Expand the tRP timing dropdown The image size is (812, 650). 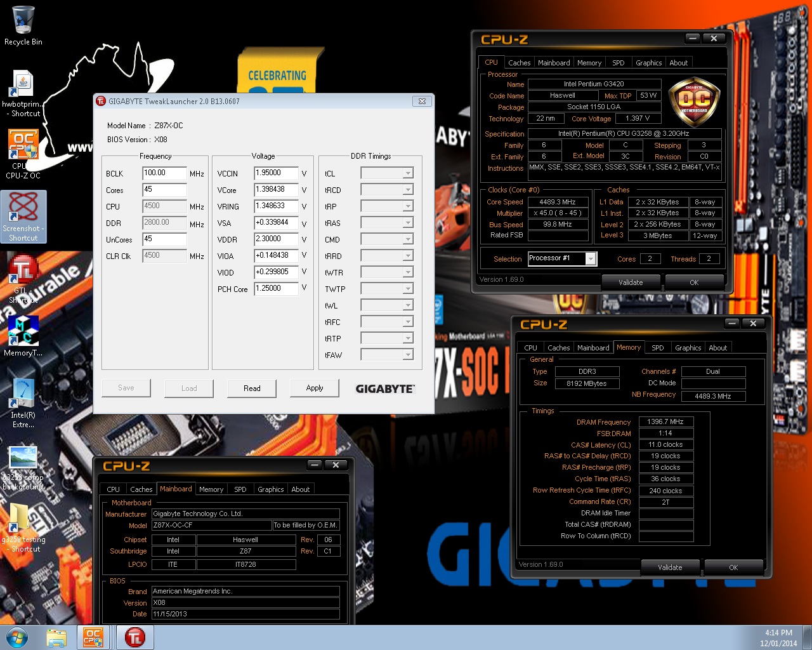click(x=408, y=206)
